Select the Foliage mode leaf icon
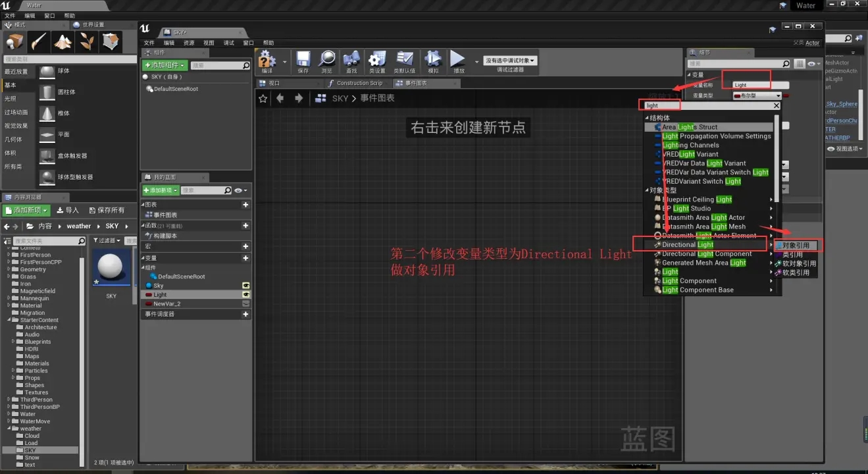This screenshot has width=868, height=474. click(88, 42)
